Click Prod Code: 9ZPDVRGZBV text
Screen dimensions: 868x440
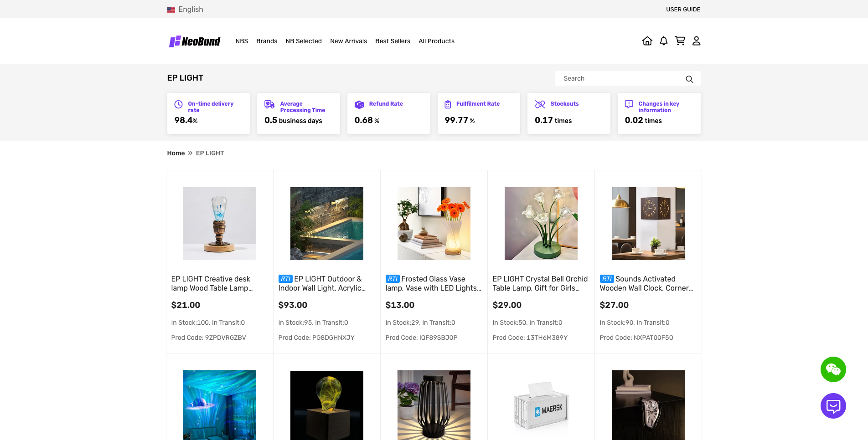click(209, 338)
